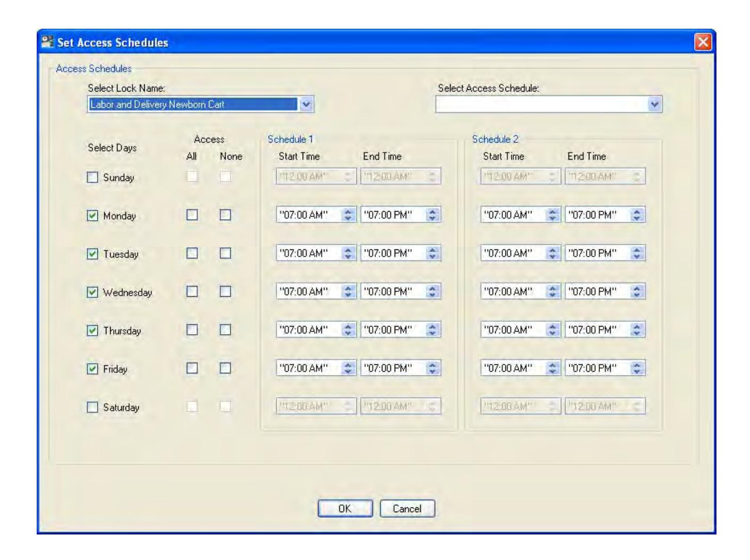750x560 pixels.
Task: Adjust Thursday Schedule 1 start time spinner
Action: click(348, 330)
